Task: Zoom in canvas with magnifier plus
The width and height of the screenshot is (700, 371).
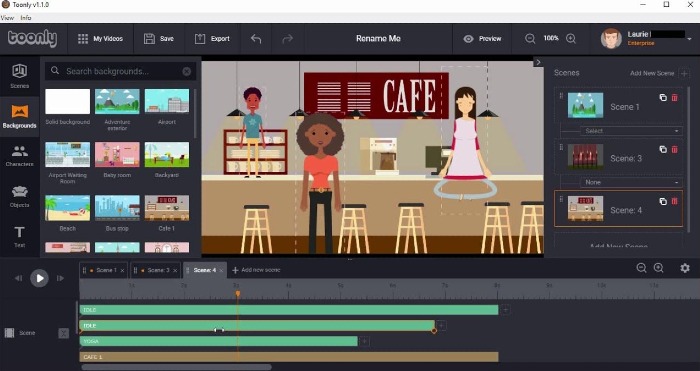Action: (x=571, y=39)
